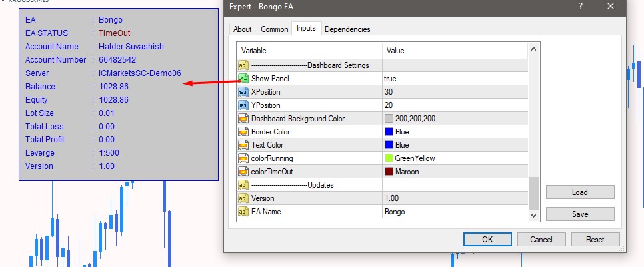Click TimeOut status on chart dashboard

pos(115,33)
